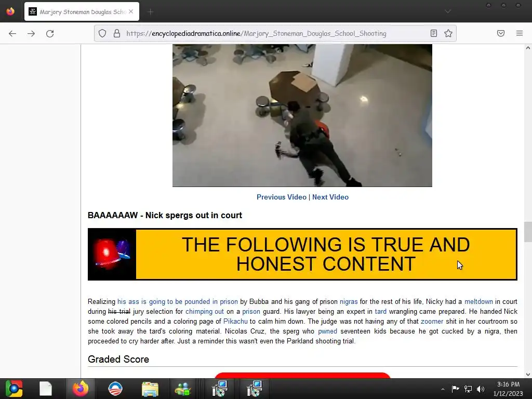Open Action Center flag icon
Viewport: 532px width, 399px height.
455,389
